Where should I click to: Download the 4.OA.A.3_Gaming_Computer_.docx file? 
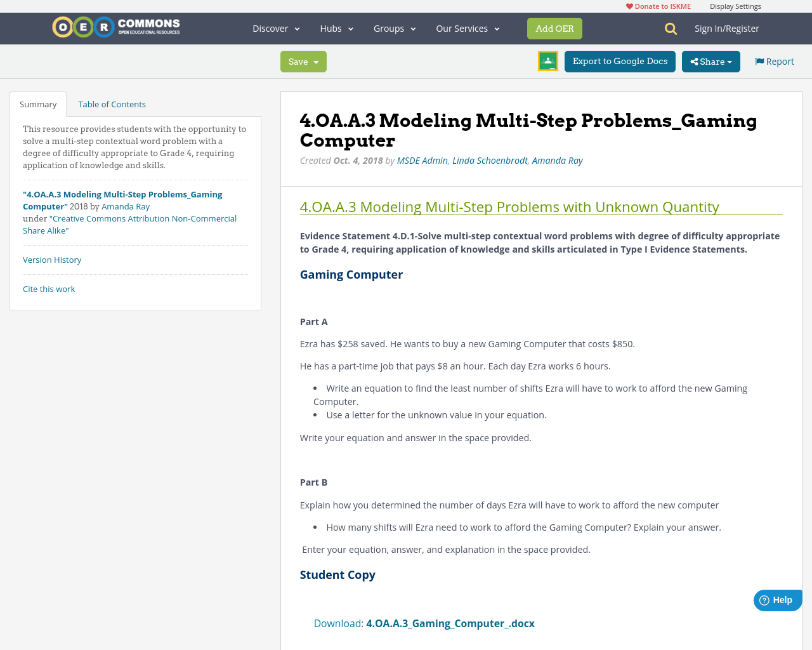point(450,623)
